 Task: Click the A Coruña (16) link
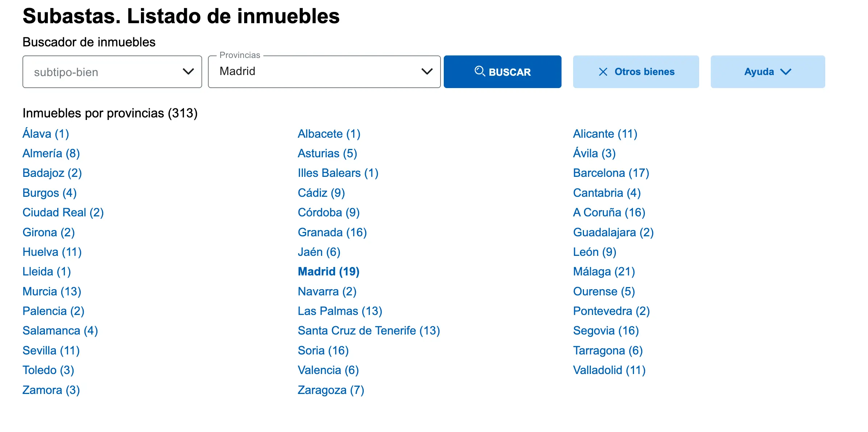point(609,212)
